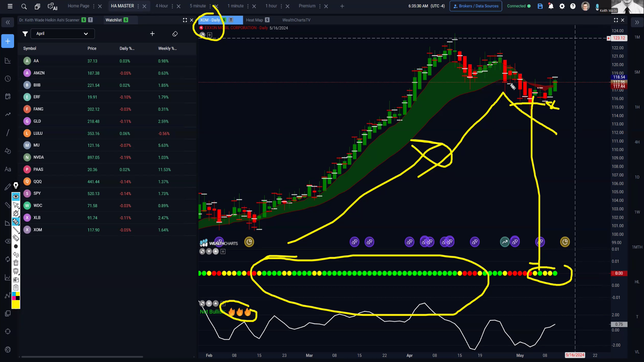
Task: Click the save layout disk icon
Action: pyautogui.click(x=540, y=6)
